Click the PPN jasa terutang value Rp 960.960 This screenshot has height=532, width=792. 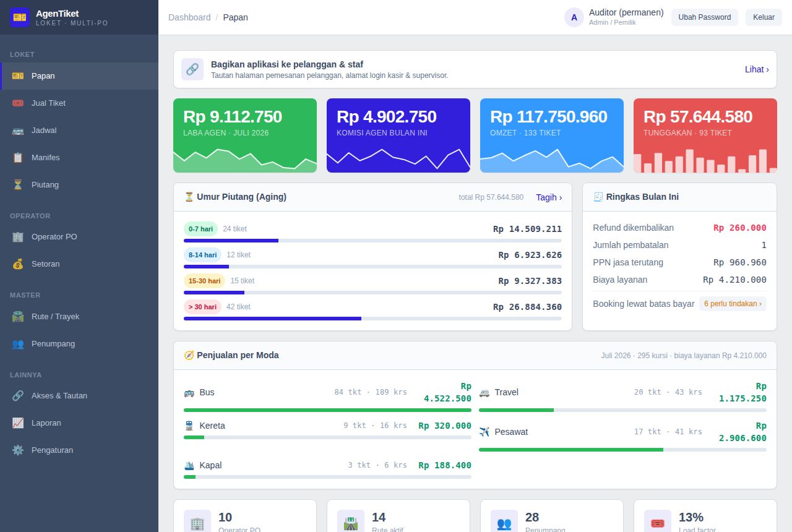click(x=740, y=262)
